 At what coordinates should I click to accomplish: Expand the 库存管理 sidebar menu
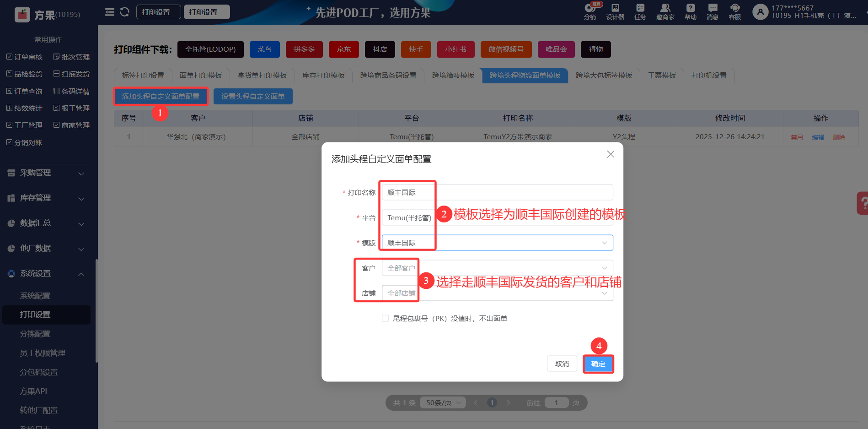click(46, 198)
